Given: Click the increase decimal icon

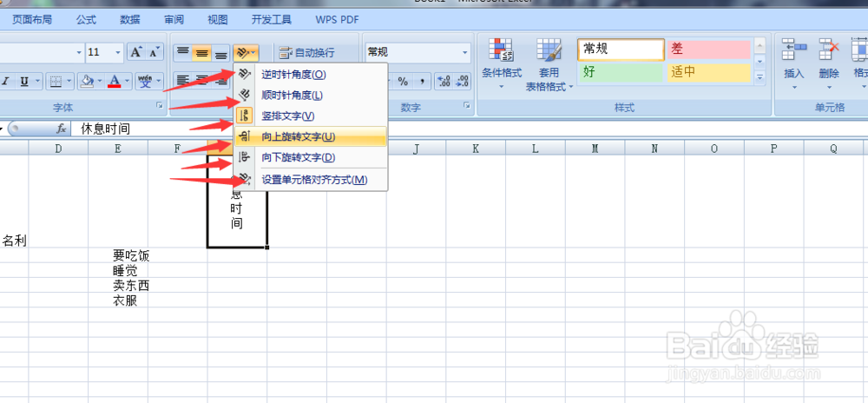Looking at the screenshot, I should [444, 82].
